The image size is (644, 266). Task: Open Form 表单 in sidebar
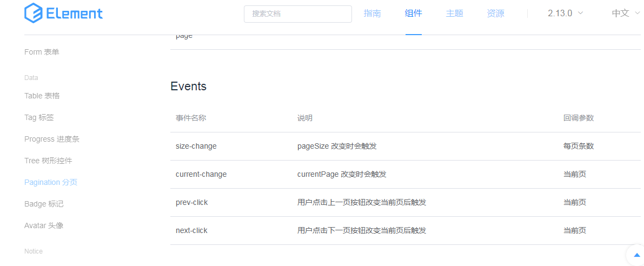(x=42, y=52)
